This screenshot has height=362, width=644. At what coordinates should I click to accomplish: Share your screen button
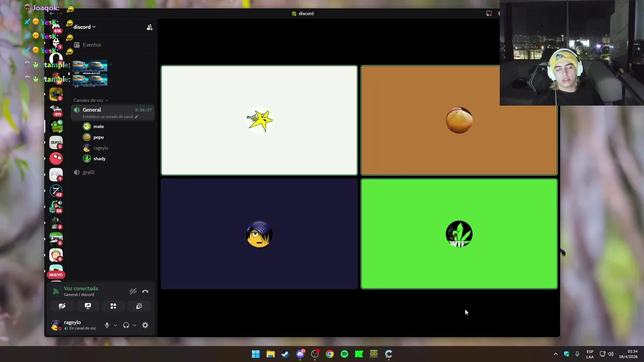click(x=88, y=306)
